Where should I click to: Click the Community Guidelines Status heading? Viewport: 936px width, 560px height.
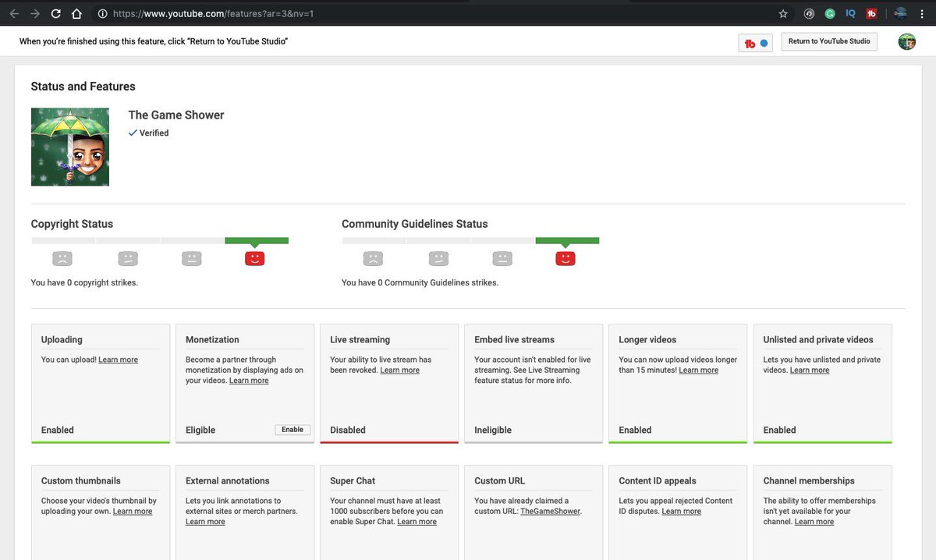click(415, 224)
